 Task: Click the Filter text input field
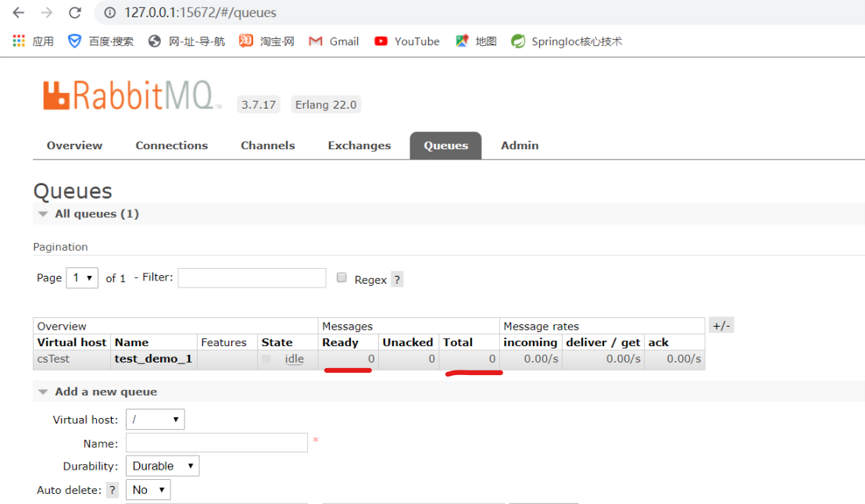point(252,278)
